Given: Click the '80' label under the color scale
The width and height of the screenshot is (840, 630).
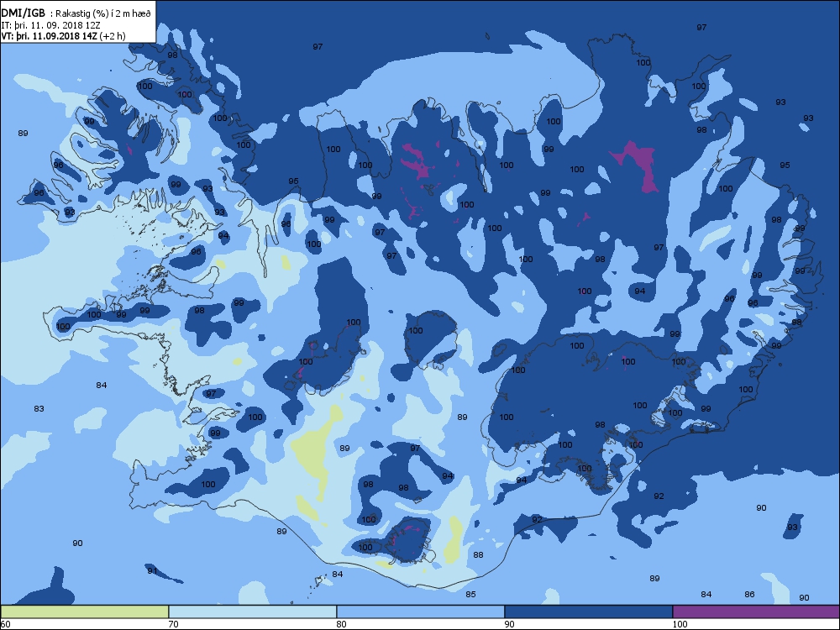Looking at the screenshot, I should coord(341,624).
